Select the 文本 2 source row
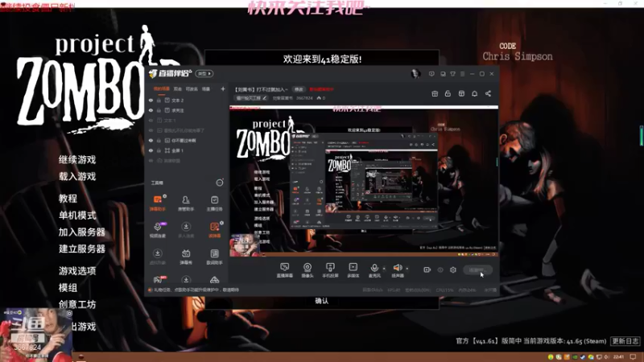The height and width of the screenshot is (362, 644). tap(187, 100)
